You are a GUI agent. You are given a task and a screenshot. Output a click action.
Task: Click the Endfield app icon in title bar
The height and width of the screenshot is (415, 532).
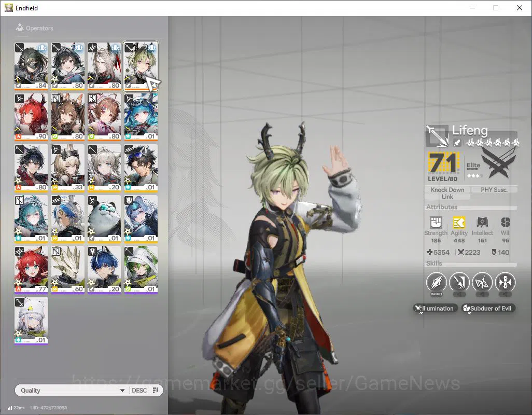9,8
